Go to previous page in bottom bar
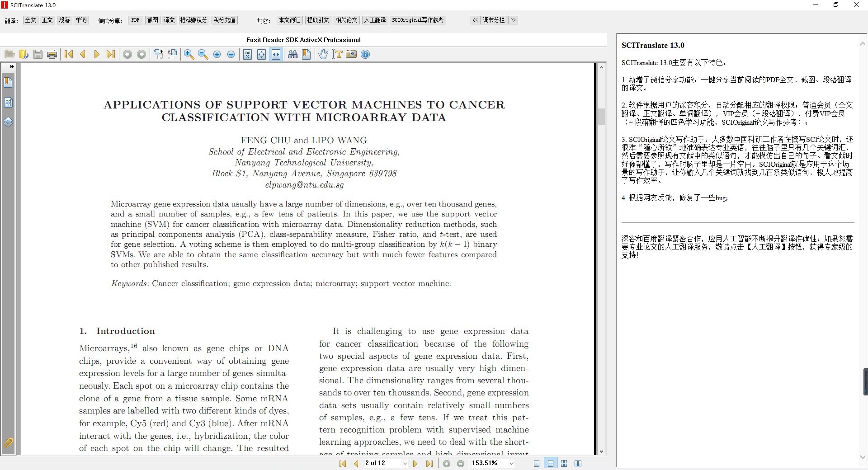Screen dimensions: 868x470 point(356,463)
